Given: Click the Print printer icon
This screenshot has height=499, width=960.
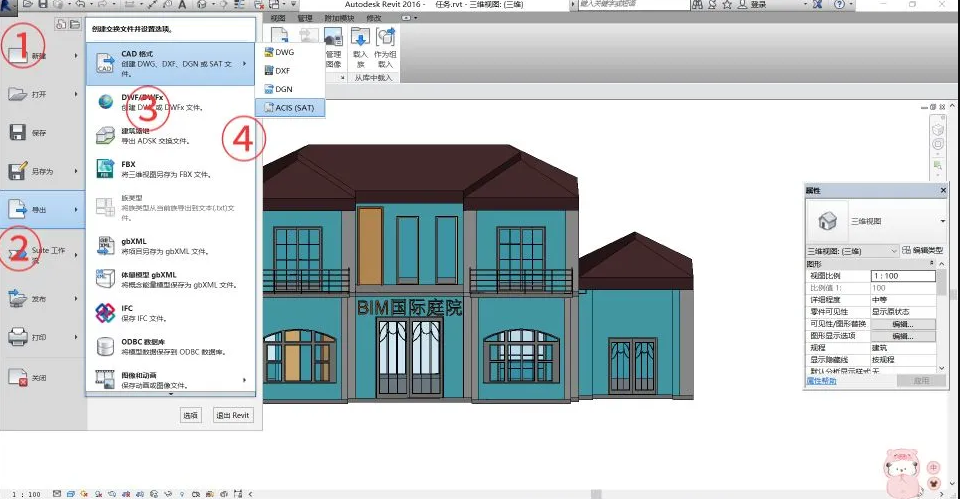Looking at the screenshot, I should pyautogui.click(x=18, y=337).
